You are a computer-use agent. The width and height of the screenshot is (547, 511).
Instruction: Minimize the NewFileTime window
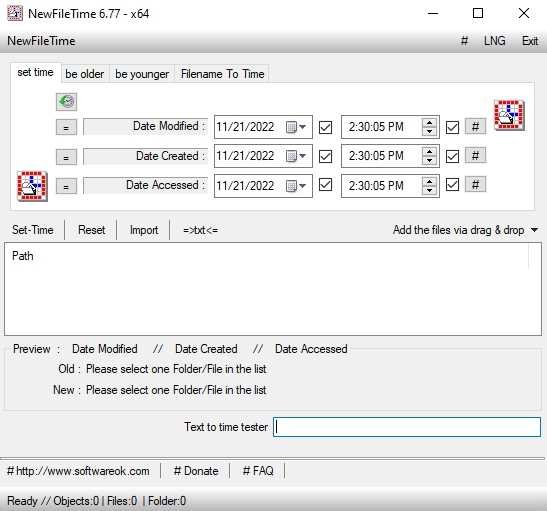coord(433,14)
